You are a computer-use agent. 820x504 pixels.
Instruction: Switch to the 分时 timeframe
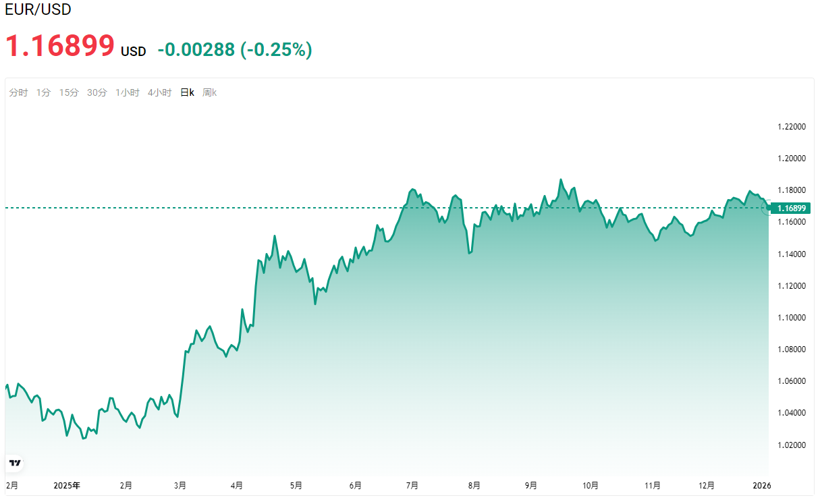(x=18, y=93)
